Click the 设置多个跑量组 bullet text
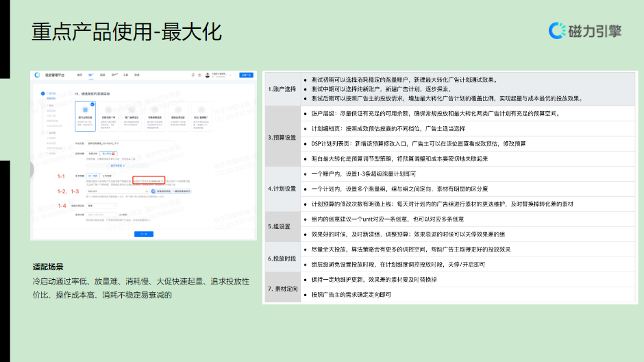 (399, 189)
